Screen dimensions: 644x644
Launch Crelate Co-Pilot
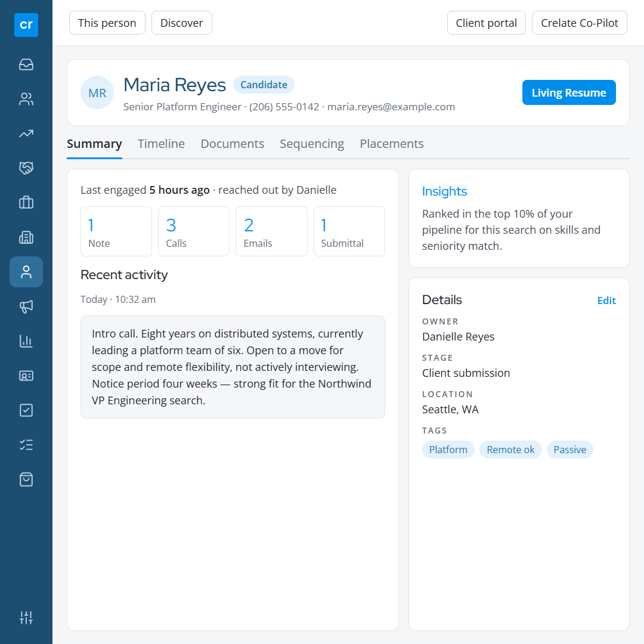tap(580, 23)
